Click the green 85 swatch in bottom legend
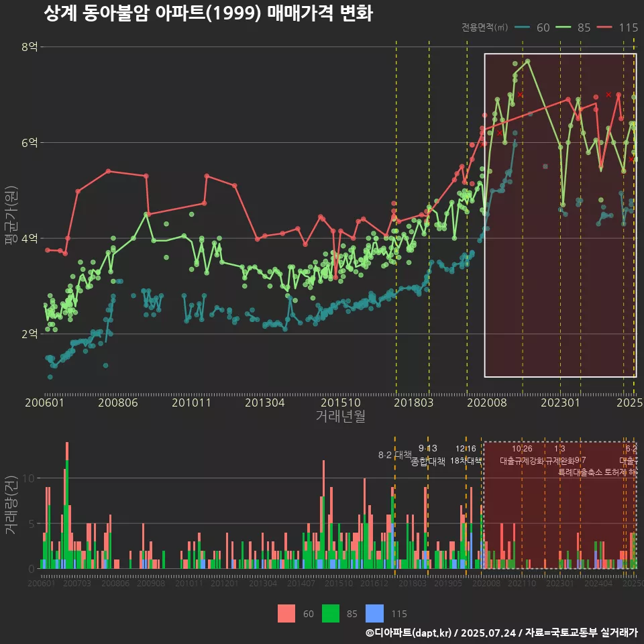 click(x=331, y=614)
